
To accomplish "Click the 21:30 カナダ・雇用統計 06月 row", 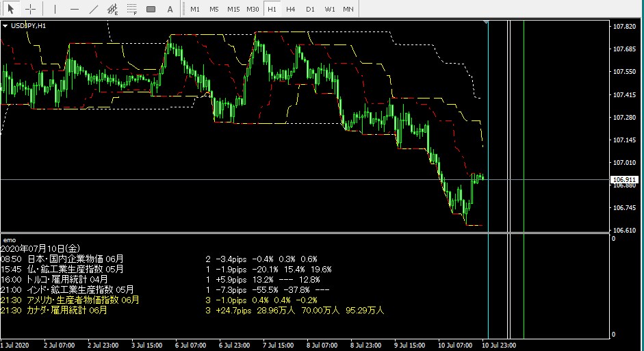I will tap(192, 311).
